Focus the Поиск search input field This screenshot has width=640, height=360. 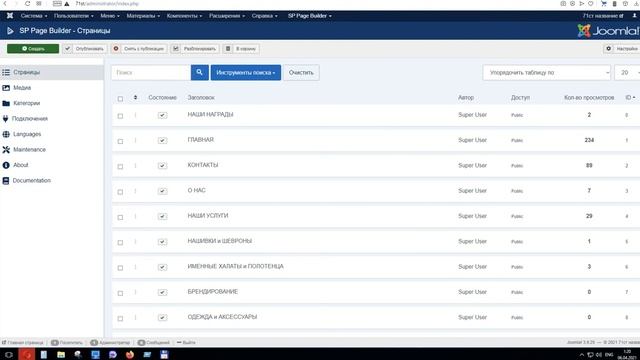point(151,73)
